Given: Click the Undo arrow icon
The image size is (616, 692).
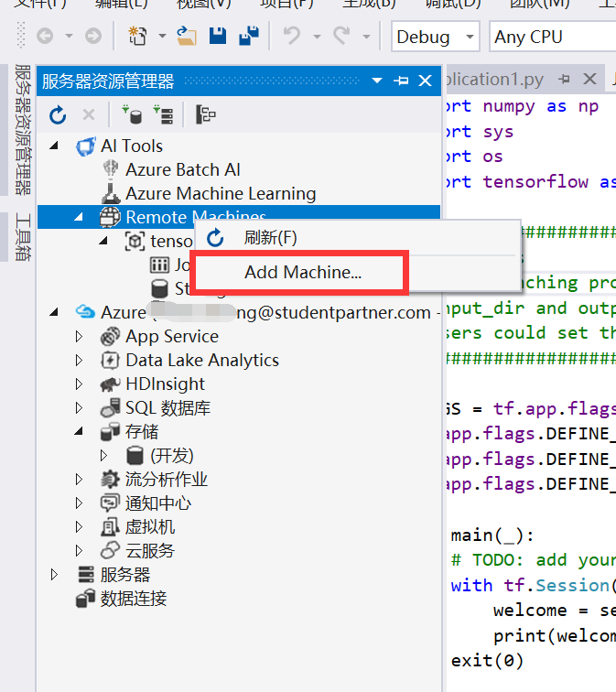Looking at the screenshot, I should click(292, 36).
